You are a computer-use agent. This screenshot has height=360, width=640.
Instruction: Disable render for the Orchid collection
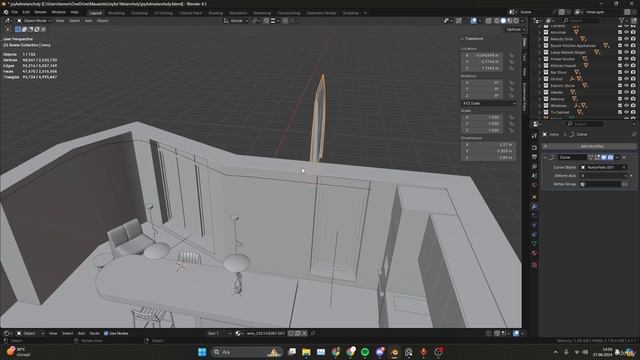pos(633,79)
